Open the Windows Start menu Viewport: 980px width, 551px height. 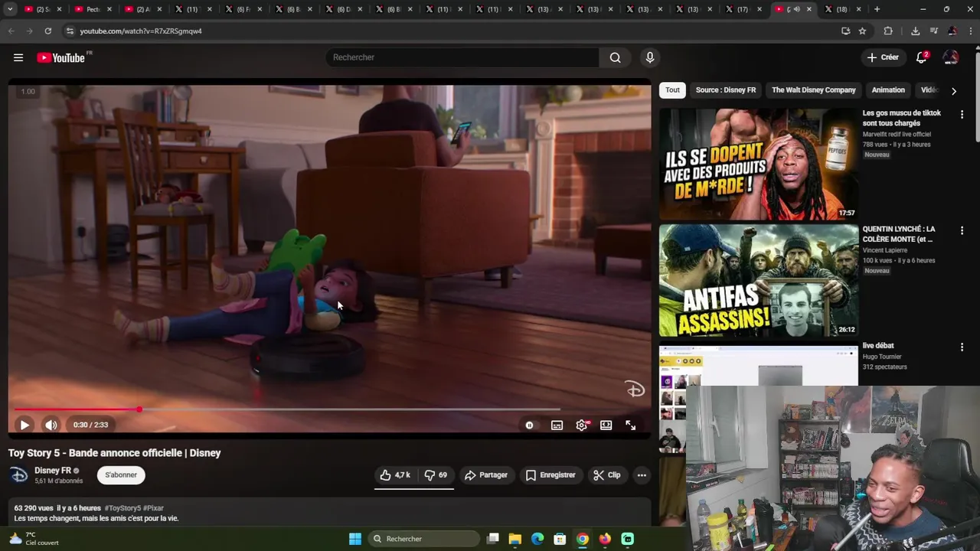click(x=355, y=539)
